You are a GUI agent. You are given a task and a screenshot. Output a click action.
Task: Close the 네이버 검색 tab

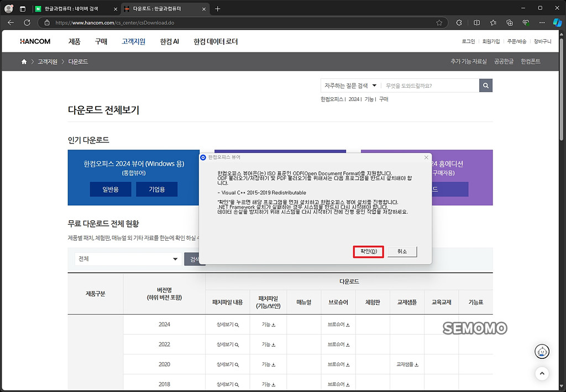116,9
